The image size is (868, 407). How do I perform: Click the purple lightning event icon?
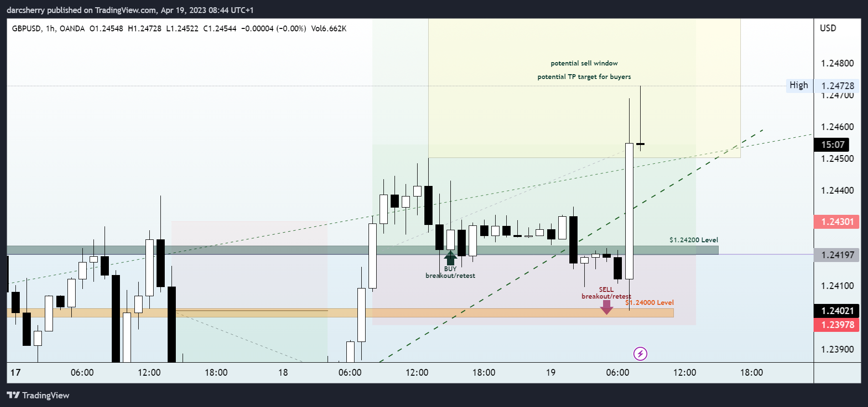tap(640, 354)
